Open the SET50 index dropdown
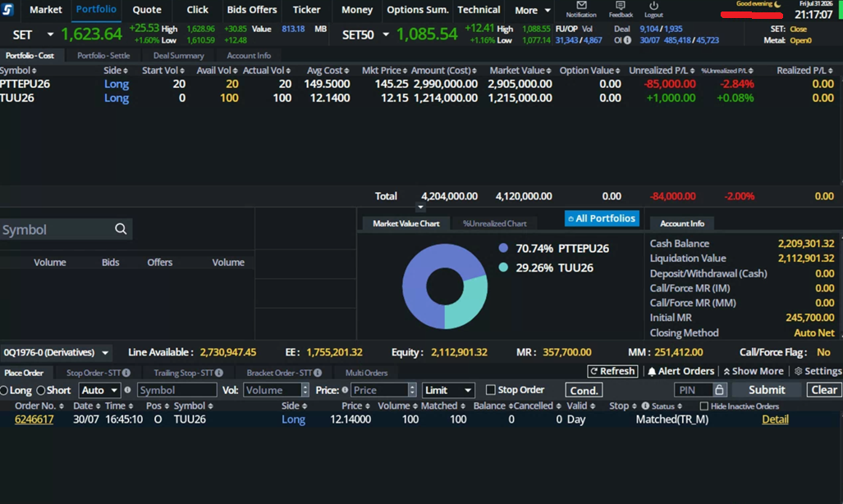The width and height of the screenshot is (843, 504). pyautogui.click(x=386, y=34)
